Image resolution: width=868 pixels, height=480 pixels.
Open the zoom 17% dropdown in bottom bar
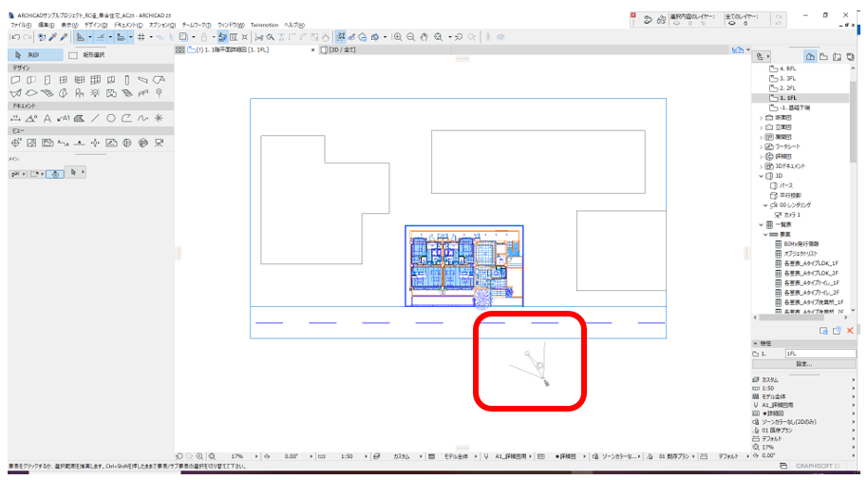(256, 456)
